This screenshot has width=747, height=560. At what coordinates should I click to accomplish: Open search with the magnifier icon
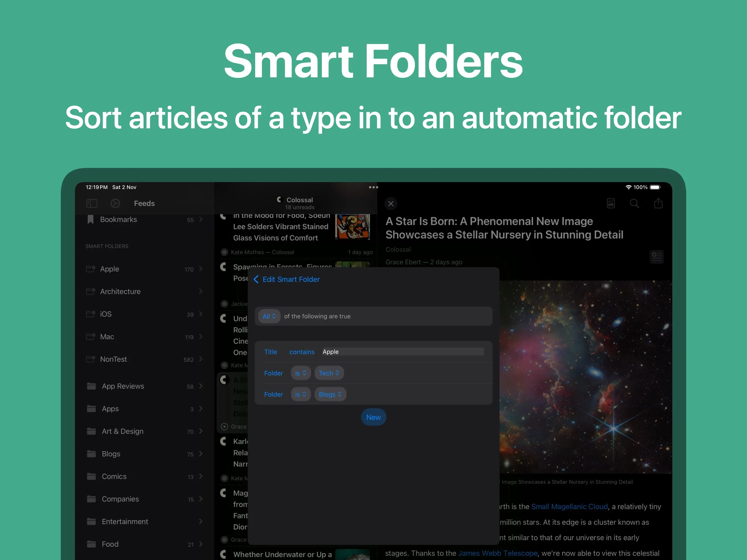tap(634, 203)
